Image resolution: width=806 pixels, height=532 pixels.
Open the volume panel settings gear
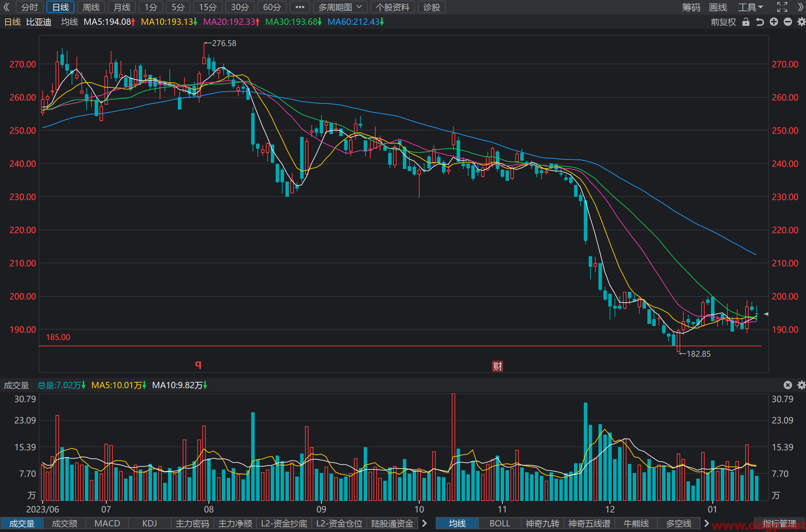[x=801, y=385]
